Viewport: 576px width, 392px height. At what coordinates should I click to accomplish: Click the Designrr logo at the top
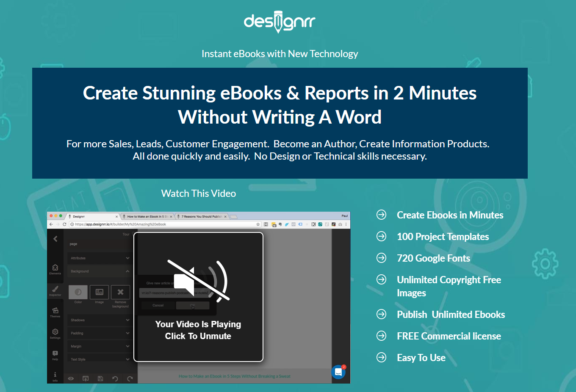click(x=280, y=22)
